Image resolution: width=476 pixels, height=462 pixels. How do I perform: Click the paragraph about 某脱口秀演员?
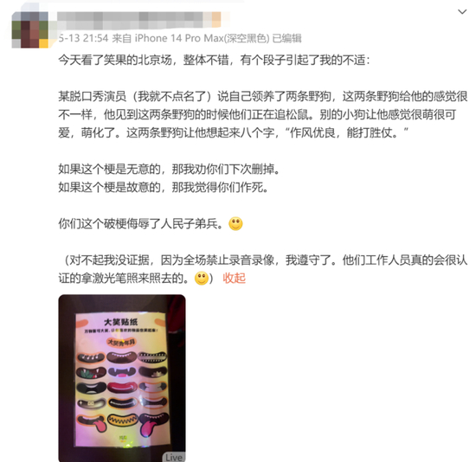[263, 114]
